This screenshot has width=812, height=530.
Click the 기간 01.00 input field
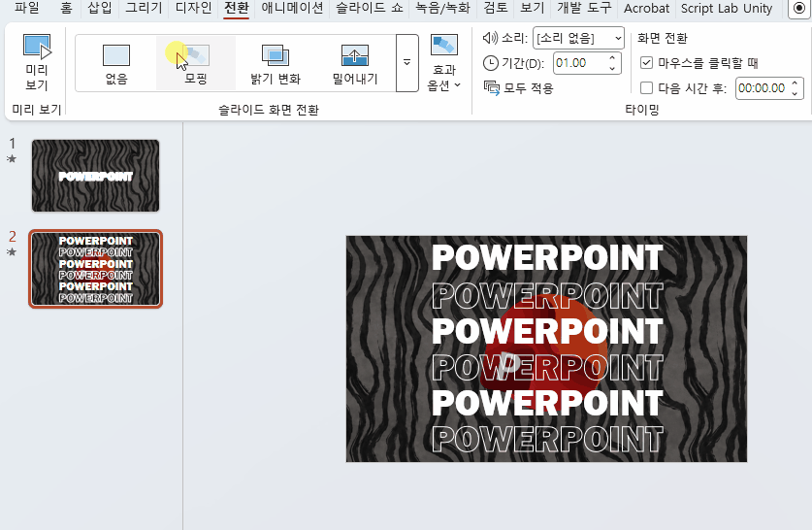[579, 63]
